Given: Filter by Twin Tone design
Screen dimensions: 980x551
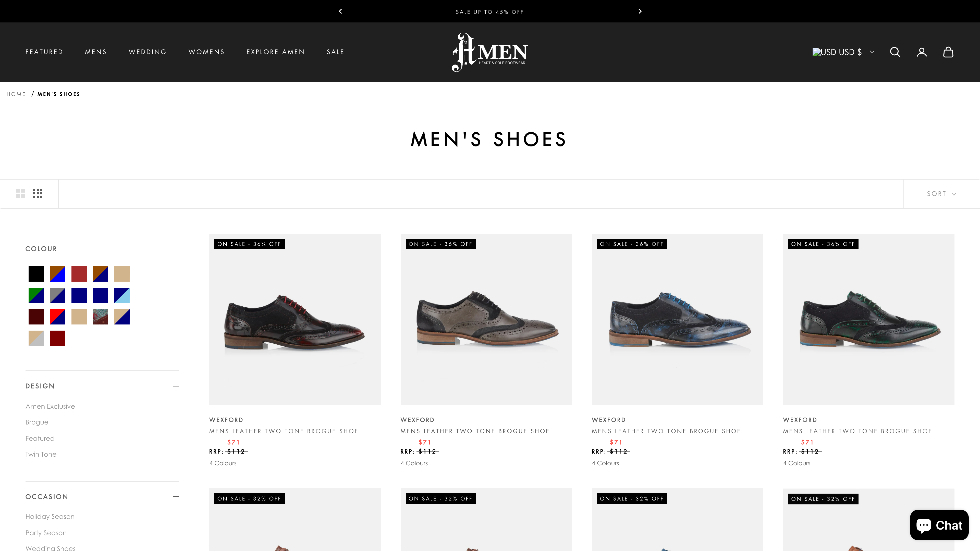Looking at the screenshot, I should (x=41, y=454).
